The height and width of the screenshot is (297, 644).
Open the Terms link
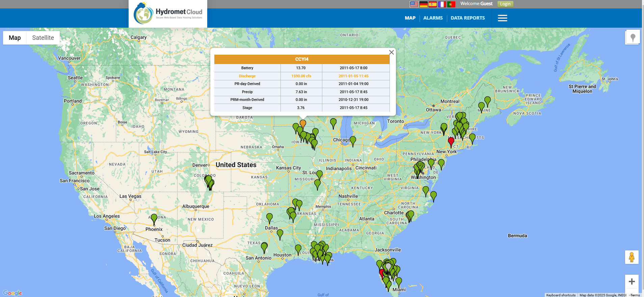635,295
